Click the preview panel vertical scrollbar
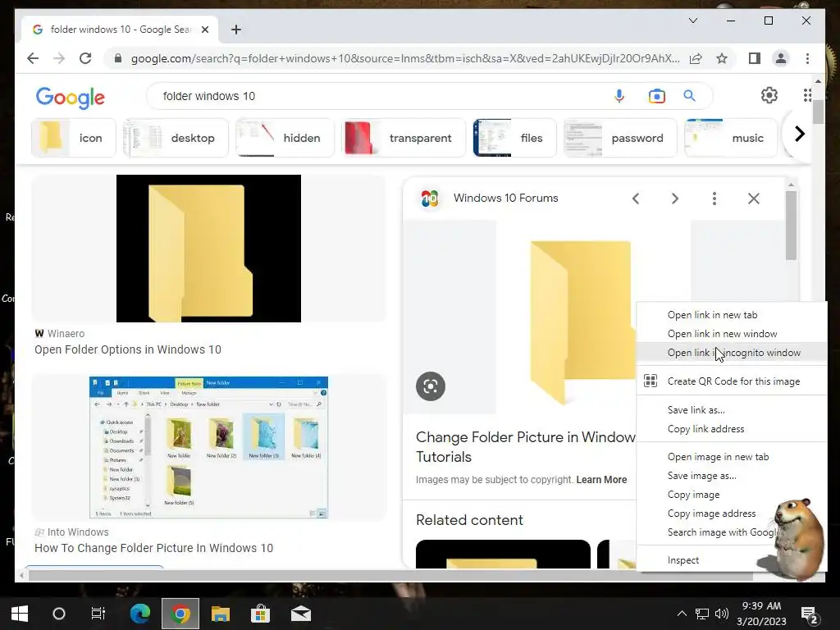This screenshot has width=840, height=630. tap(792, 225)
